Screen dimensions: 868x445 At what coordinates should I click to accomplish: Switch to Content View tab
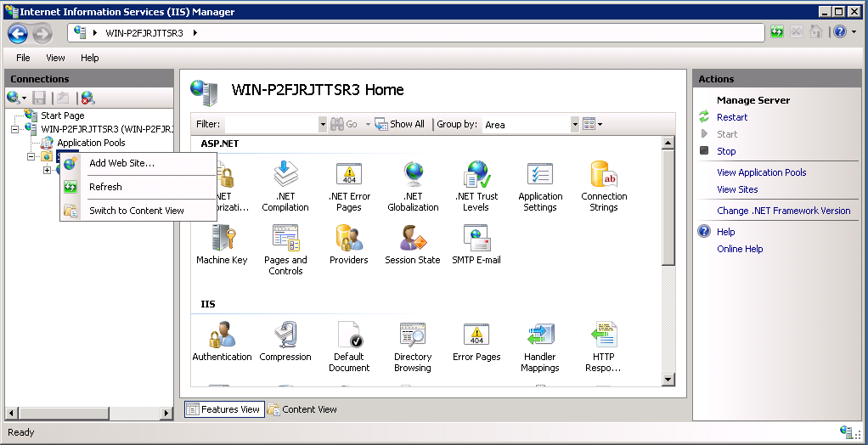click(x=302, y=409)
